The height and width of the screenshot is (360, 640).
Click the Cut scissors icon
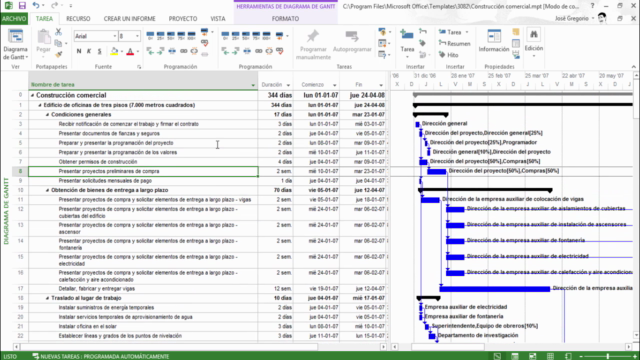click(58, 32)
